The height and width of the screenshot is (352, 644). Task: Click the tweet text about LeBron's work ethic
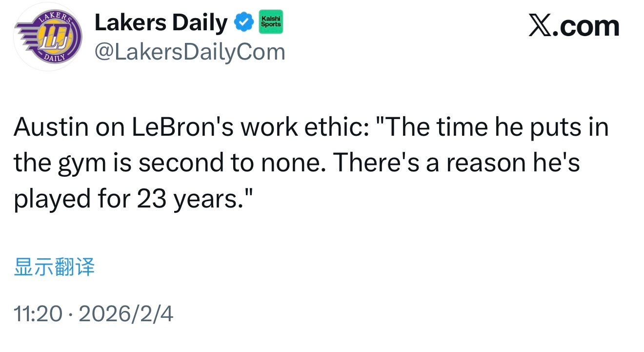(310, 164)
